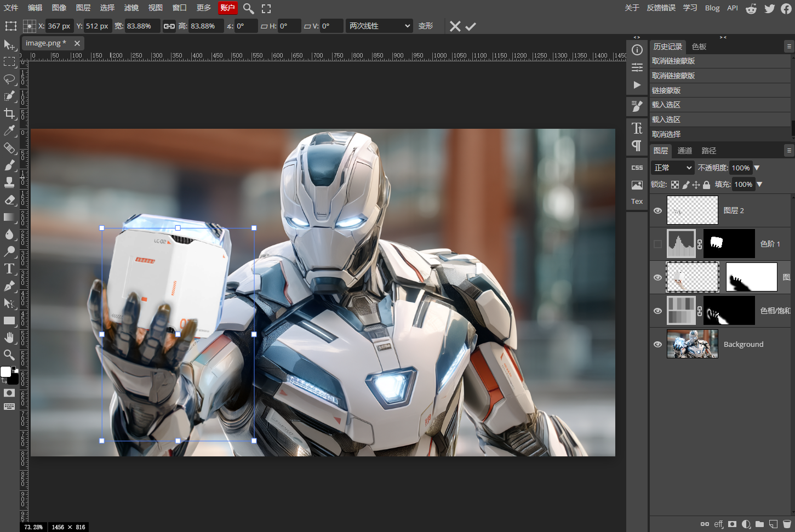Select the Type tool in the toolbar
Screen dimensions: 795x532
coord(9,268)
